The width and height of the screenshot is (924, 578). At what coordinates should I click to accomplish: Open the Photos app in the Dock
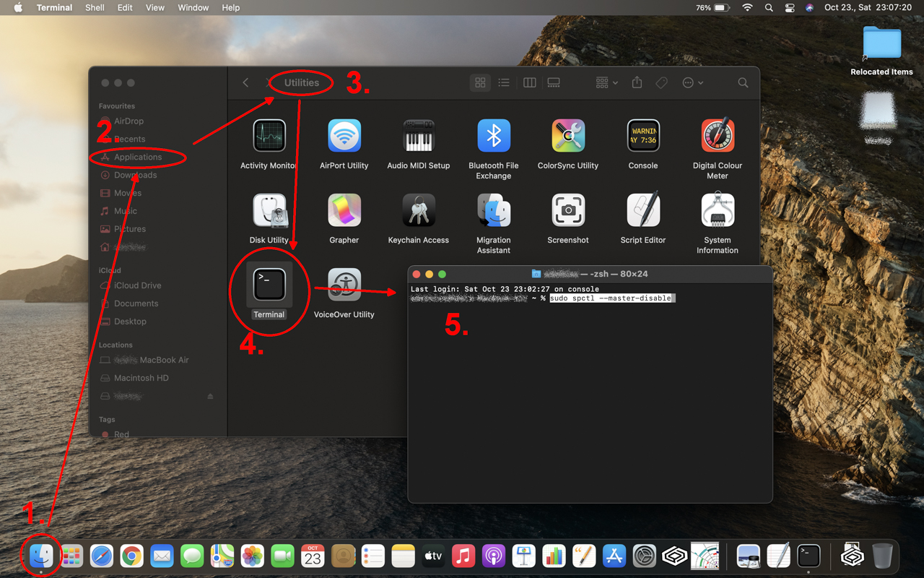point(252,556)
